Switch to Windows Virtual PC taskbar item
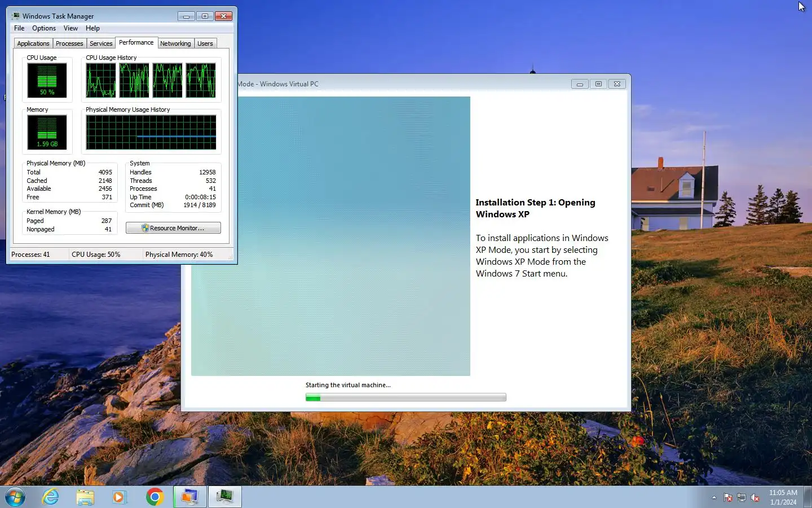This screenshot has height=508, width=812. (x=189, y=497)
